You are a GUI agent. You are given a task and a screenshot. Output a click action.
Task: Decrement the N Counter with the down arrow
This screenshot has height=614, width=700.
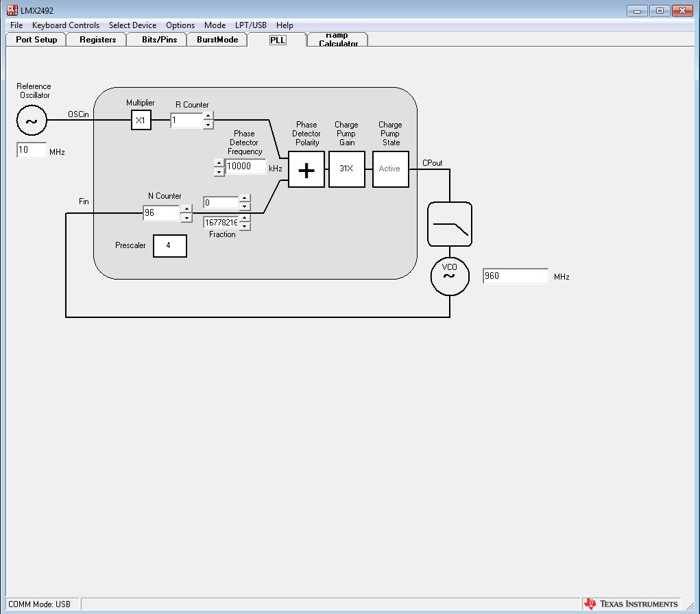[x=186, y=218]
